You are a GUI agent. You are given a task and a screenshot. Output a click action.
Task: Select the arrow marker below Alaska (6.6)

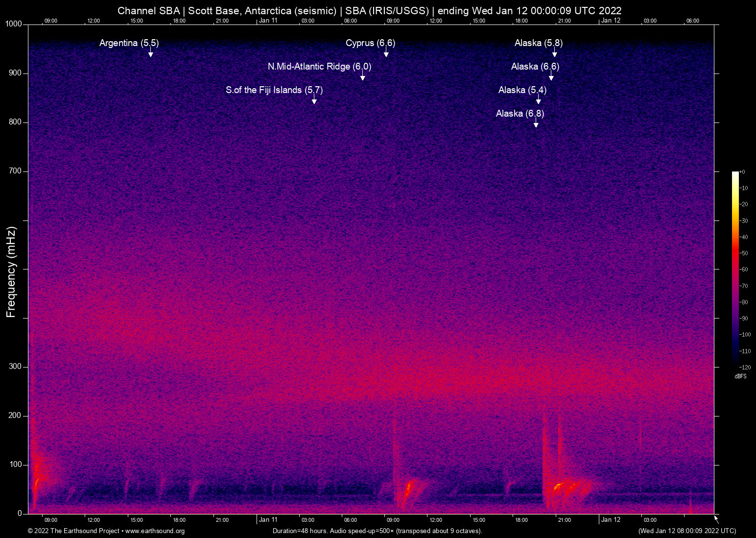(551, 76)
